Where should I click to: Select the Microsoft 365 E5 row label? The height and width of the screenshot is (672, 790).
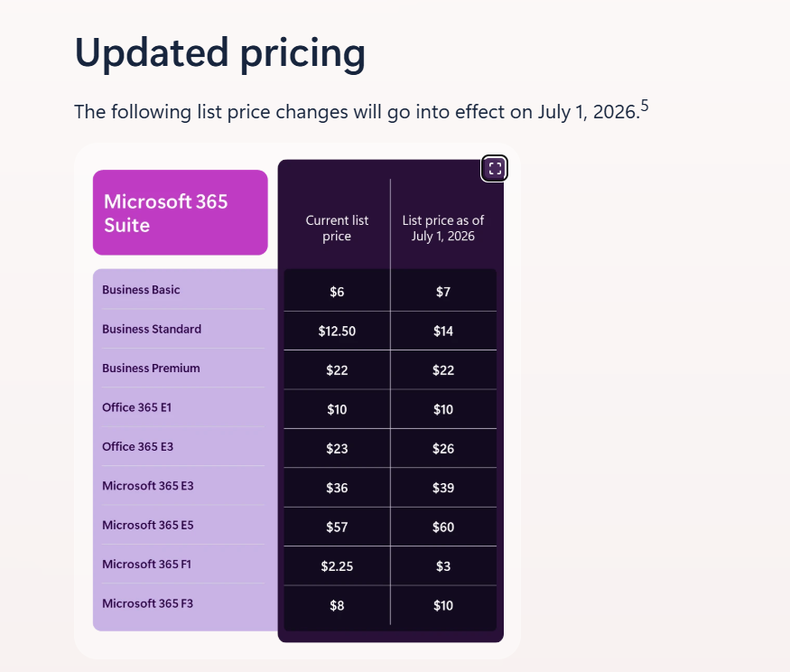pos(147,525)
